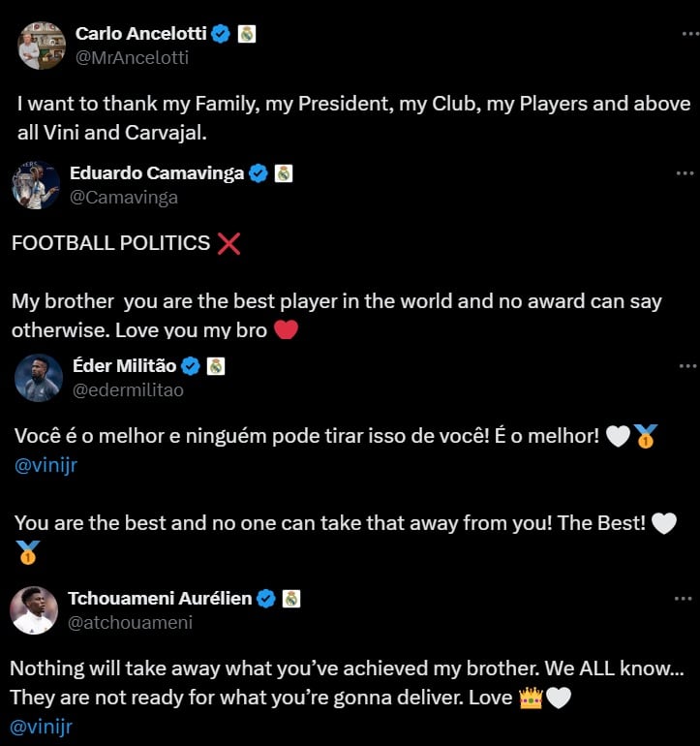View Éder Militão's profile photo

coord(39,378)
